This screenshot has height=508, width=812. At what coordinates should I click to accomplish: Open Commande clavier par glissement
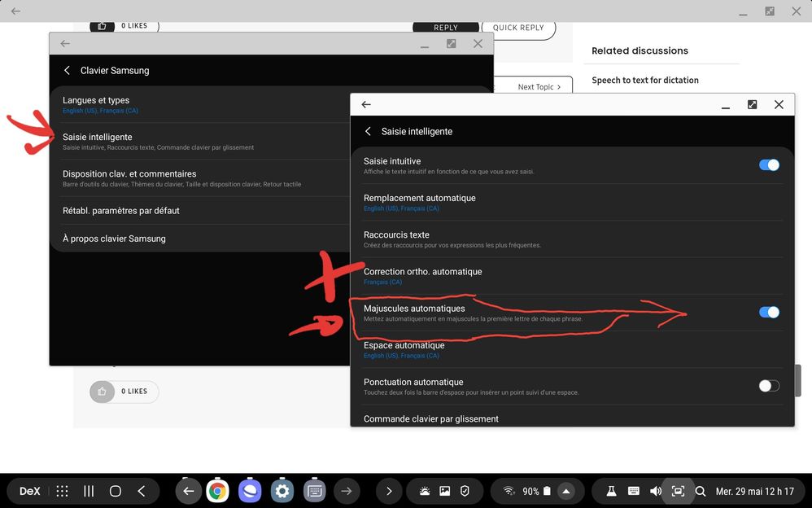click(572, 418)
